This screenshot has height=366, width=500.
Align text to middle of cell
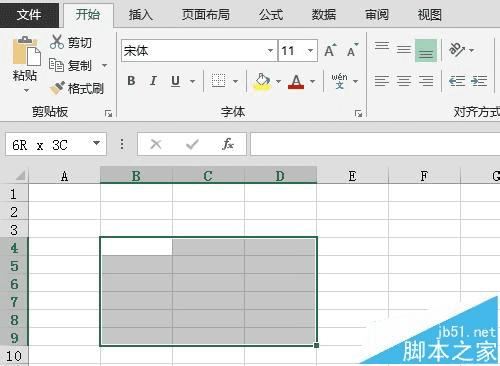[x=404, y=50]
